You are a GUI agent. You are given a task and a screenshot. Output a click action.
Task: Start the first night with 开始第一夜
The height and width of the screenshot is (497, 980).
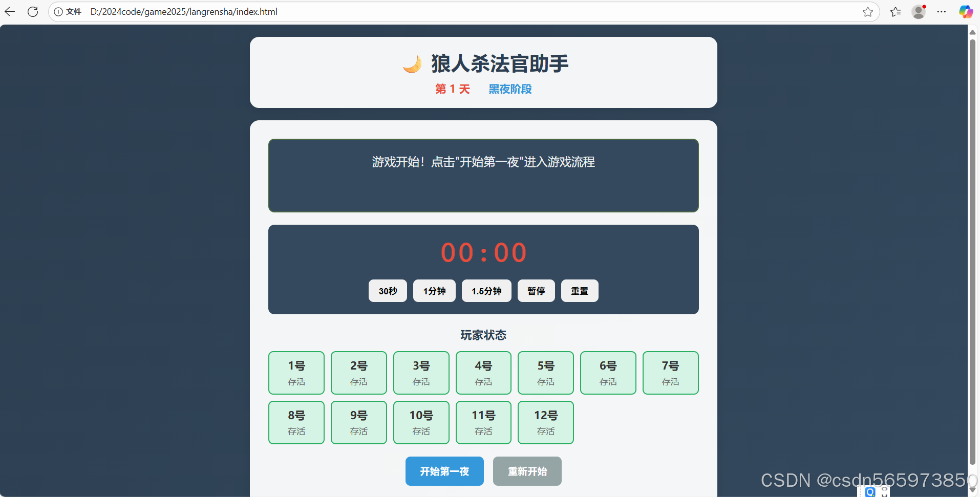click(x=444, y=471)
